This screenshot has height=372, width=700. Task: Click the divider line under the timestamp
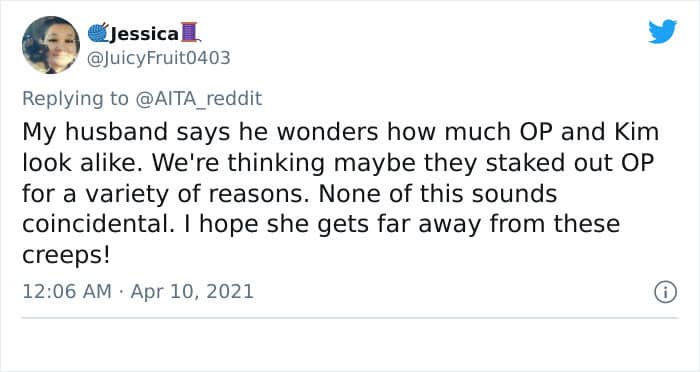pyautogui.click(x=350, y=318)
